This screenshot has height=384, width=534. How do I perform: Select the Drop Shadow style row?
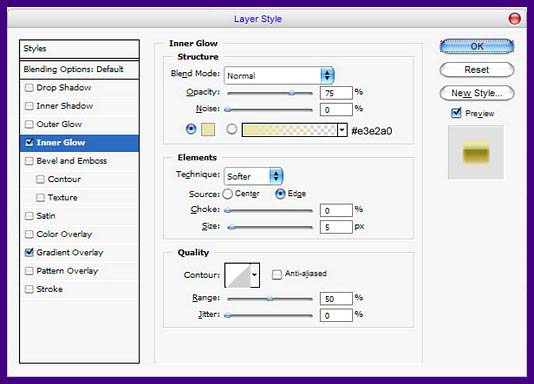79,88
